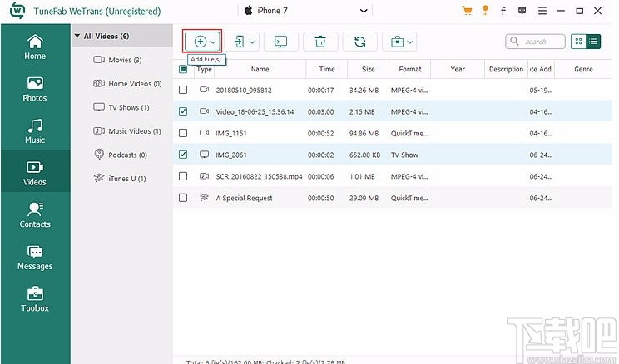619x364 pixels.
Task: Click iTunes U type icon of A Special Request
Action: pyautogui.click(x=204, y=198)
